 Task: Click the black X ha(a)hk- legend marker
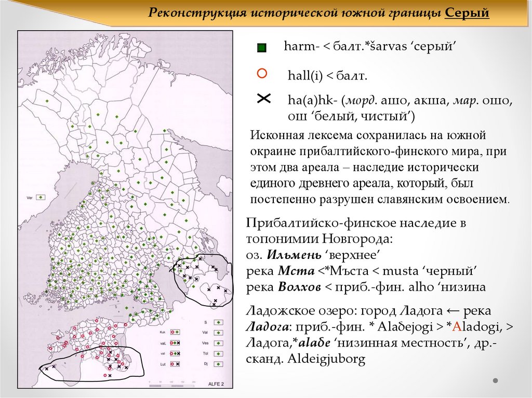click(x=263, y=99)
